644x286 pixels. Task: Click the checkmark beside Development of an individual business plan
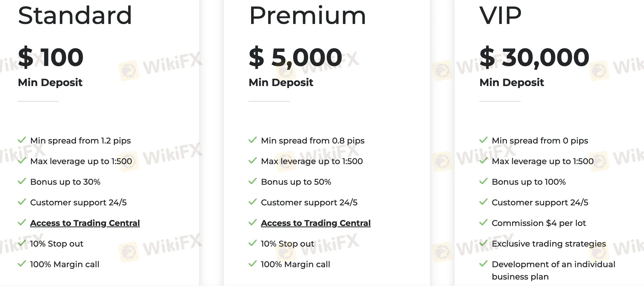484,264
